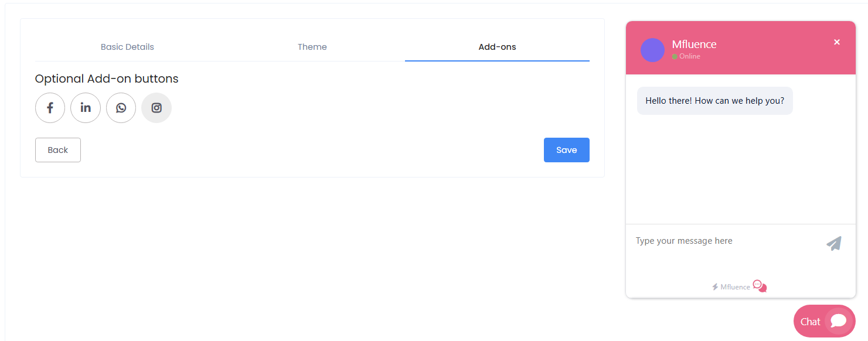Select the Add-ons tab
The image size is (868, 341).
coord(497,47)
